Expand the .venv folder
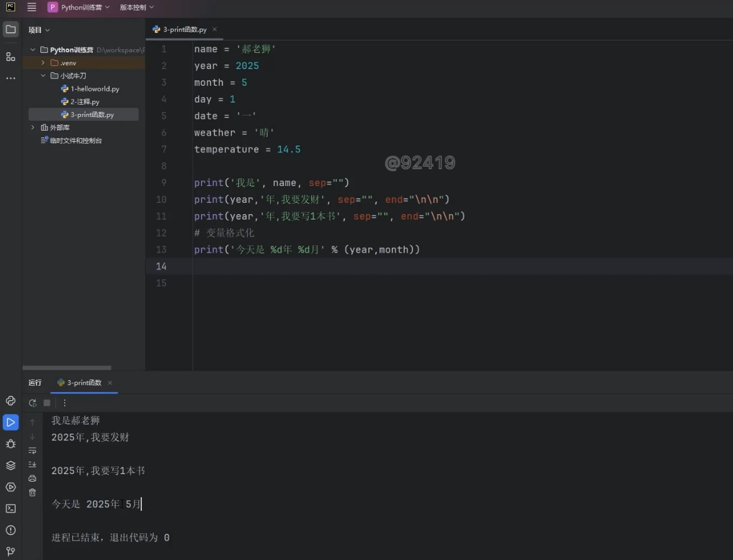The image size is (733, 560). click(x=43, y=63)
